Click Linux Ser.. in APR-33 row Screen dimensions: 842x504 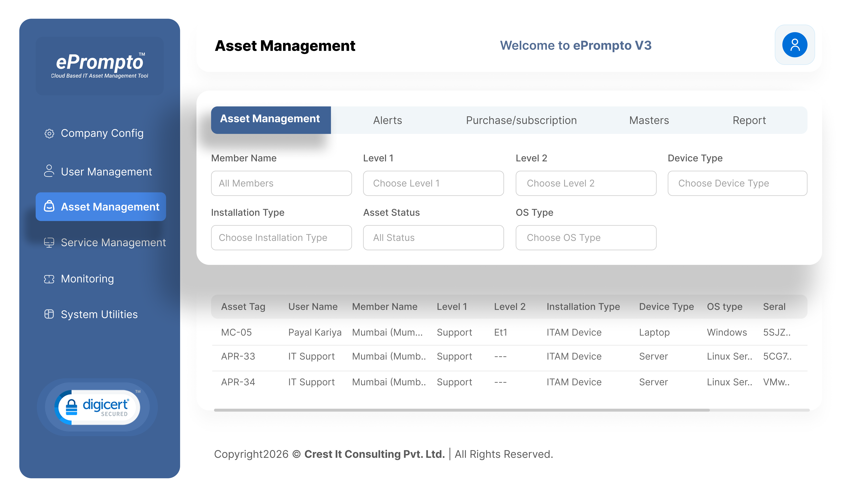[x=730, y=356]
